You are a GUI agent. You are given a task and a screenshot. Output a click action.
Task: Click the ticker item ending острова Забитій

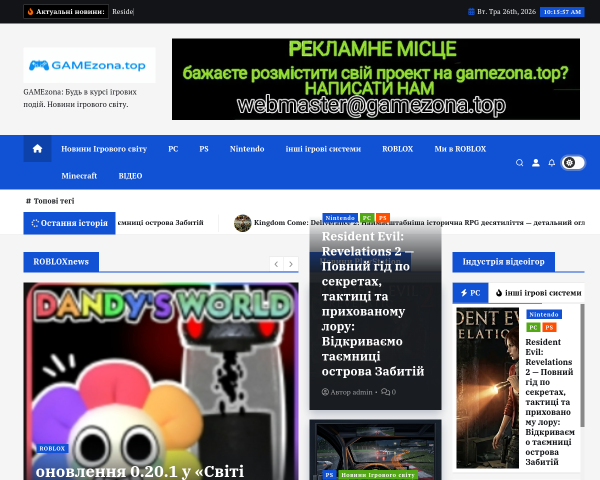(160, 222)
